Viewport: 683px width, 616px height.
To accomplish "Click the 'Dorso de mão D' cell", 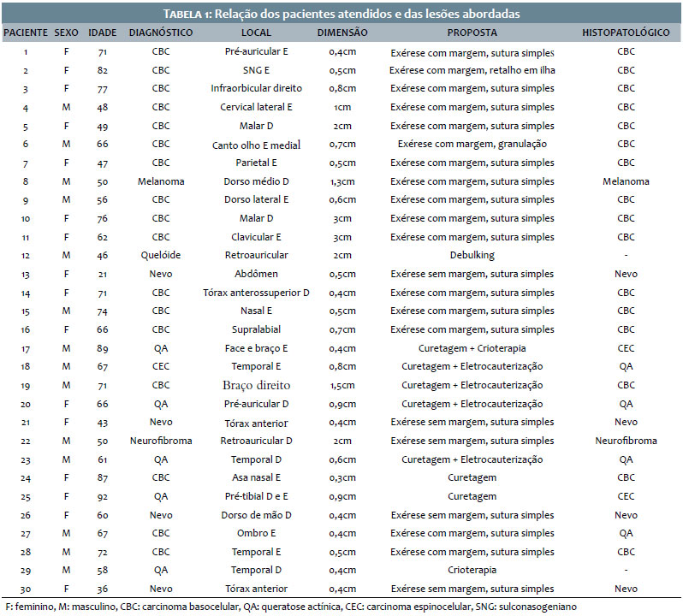I will tap(256, 515).
